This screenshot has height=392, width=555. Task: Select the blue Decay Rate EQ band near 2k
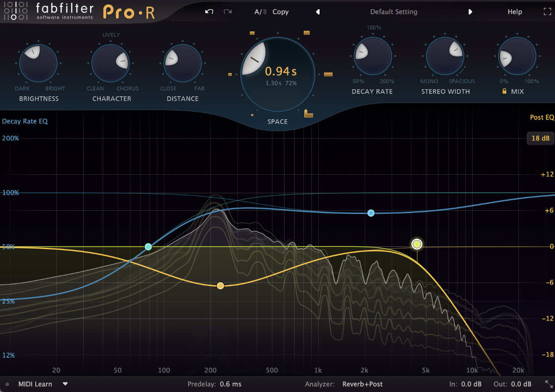[x=371, y=213]
